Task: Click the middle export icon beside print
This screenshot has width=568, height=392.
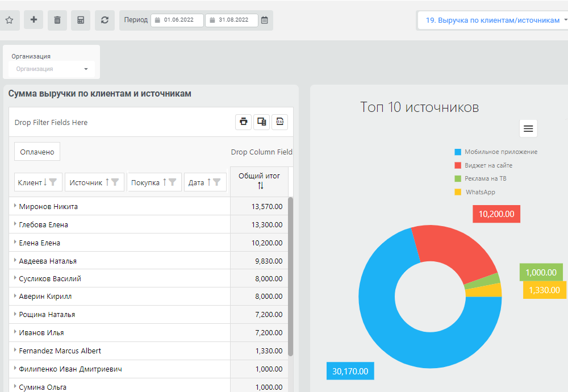Action: [261, 122]
